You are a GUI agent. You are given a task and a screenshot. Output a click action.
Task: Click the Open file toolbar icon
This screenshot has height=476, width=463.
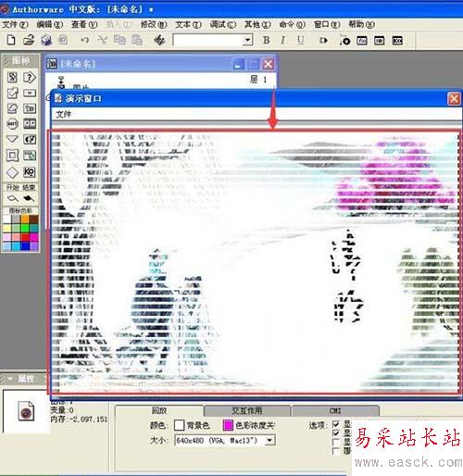(x=29, y=40)
